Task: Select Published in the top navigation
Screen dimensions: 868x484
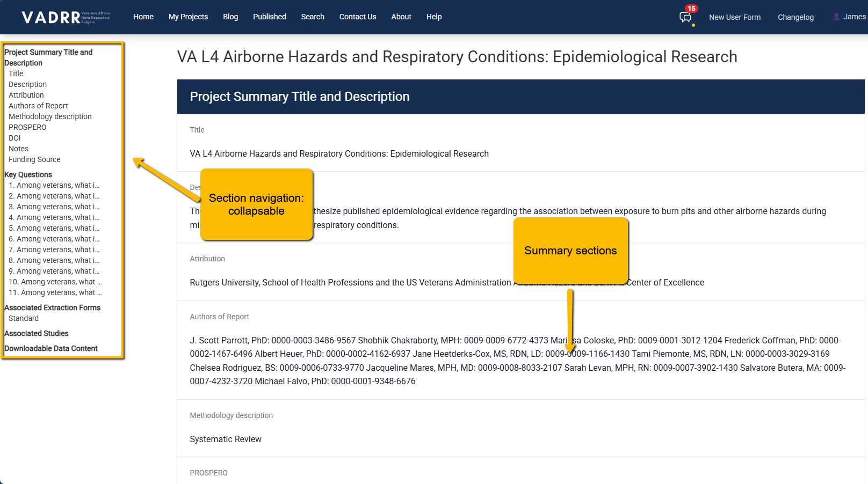Action: coord(270,17)
